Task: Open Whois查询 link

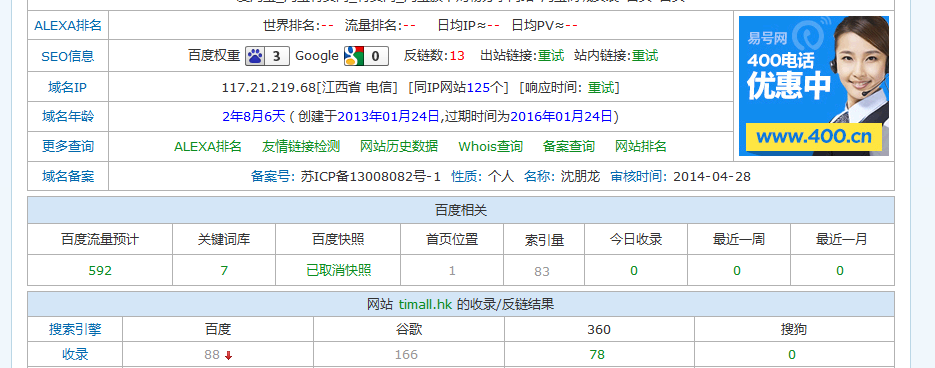Action: [x=491, y=146]
